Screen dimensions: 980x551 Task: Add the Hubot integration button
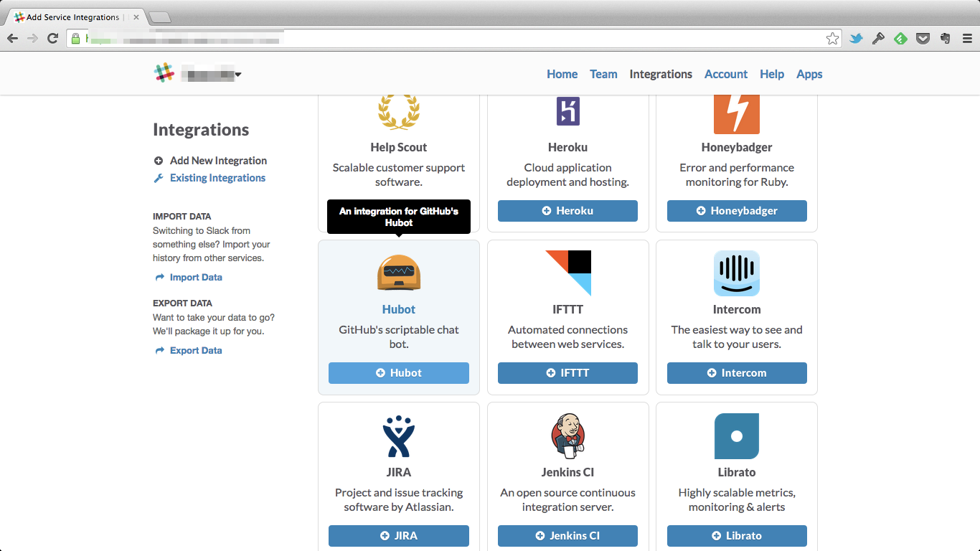tap(399, 373)
